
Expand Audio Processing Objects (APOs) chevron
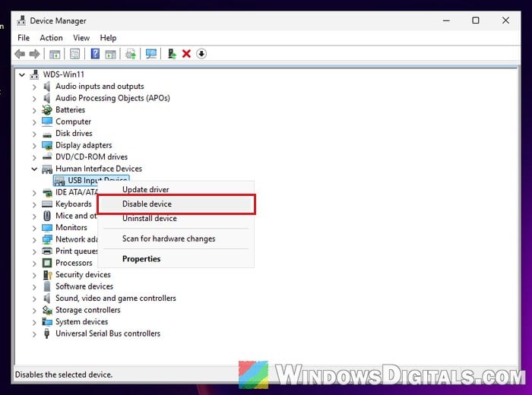coord(34,99)
